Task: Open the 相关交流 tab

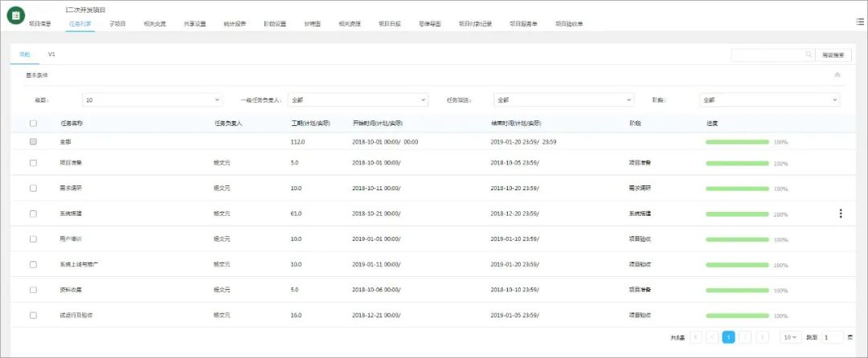Action: (x=154, y=24)
